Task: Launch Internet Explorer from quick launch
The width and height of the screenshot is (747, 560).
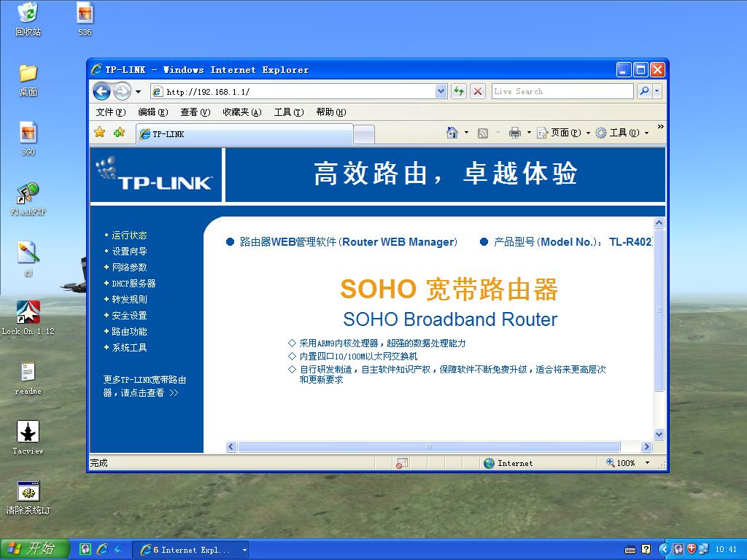Action: point(102,550)
